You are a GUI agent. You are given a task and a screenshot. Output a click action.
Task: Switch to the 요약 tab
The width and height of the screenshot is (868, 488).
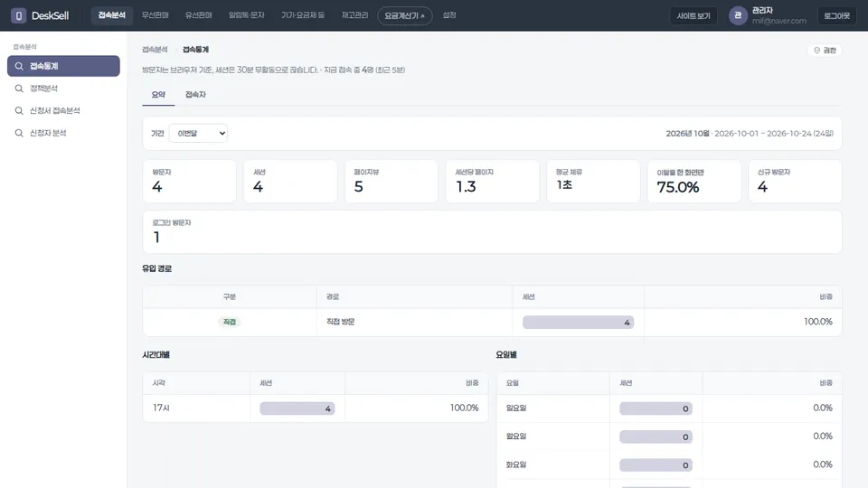(158, 95)
